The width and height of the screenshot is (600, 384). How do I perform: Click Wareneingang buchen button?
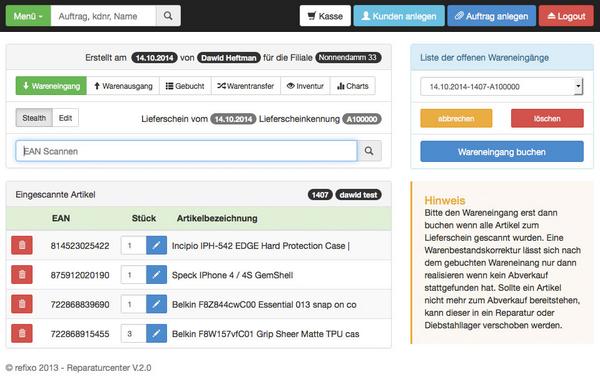pyautogui.click(x=502, y=151)
